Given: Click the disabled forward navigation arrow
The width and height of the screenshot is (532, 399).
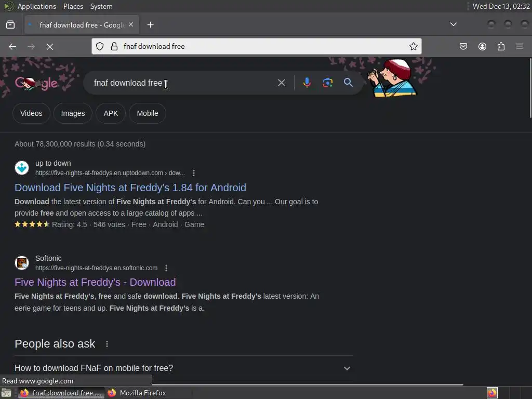Looking at the screenshot, I should (x=31, y=46).
